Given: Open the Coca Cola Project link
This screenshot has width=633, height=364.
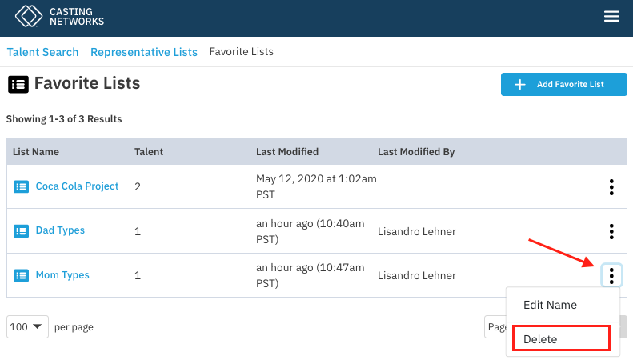Looking at the screenshot, I should click(77, 186).
